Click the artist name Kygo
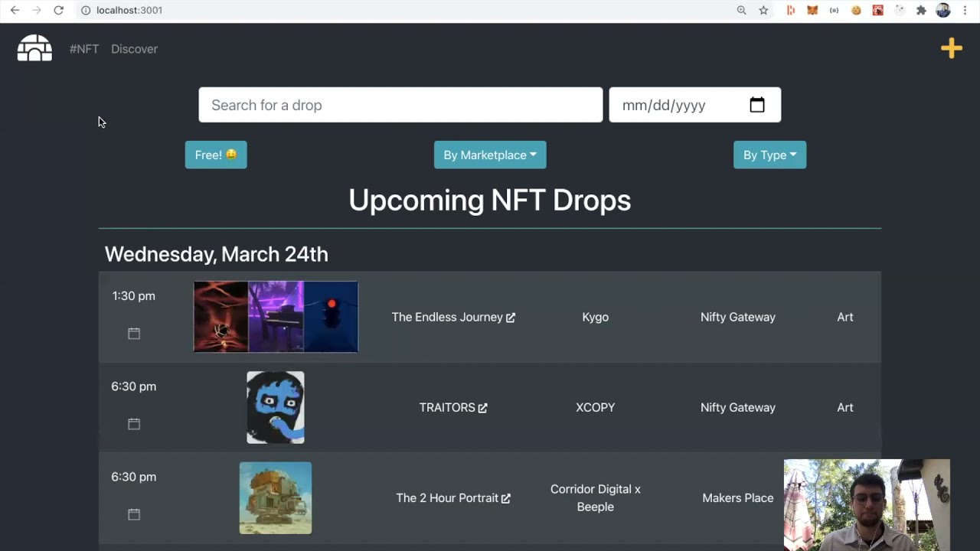 [x=595, y=317]
